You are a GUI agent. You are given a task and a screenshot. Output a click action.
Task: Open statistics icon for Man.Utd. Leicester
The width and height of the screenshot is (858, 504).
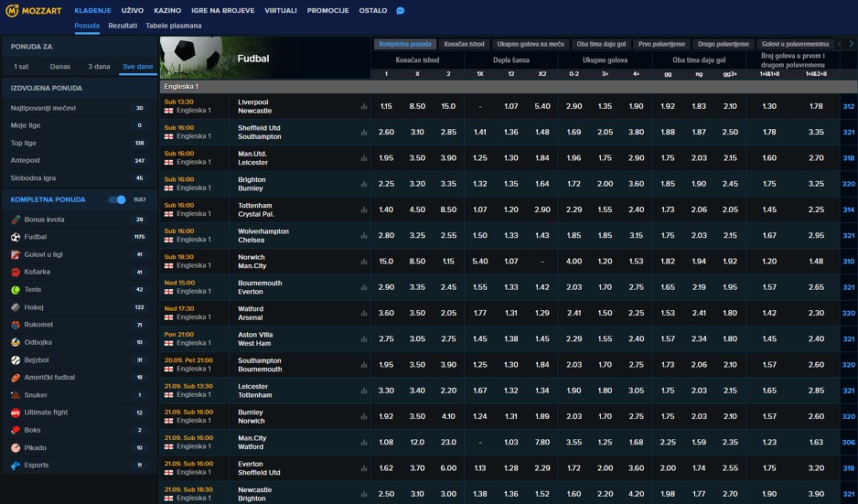364,158
